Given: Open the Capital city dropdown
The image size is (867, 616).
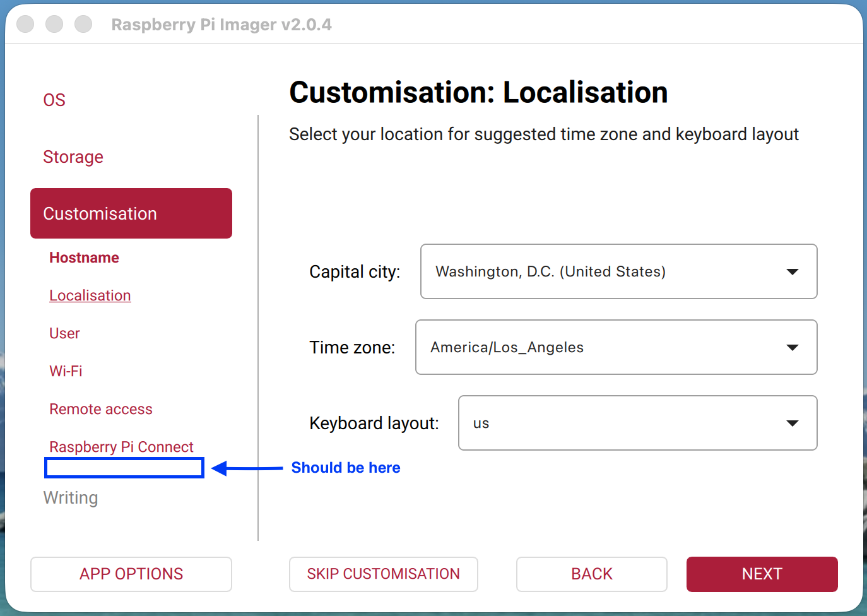Looking at the screenshot, I should tap(618, 271).
